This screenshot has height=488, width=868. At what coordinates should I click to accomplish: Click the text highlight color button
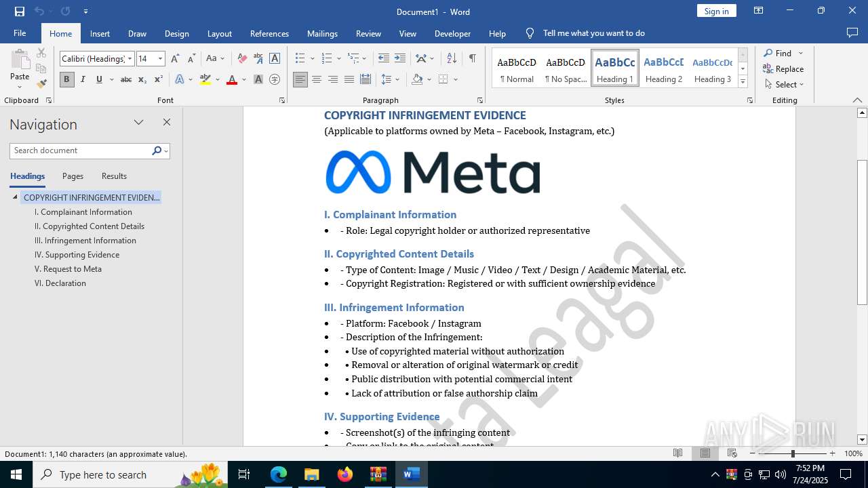pyautogui.click(x=205, y=80)
